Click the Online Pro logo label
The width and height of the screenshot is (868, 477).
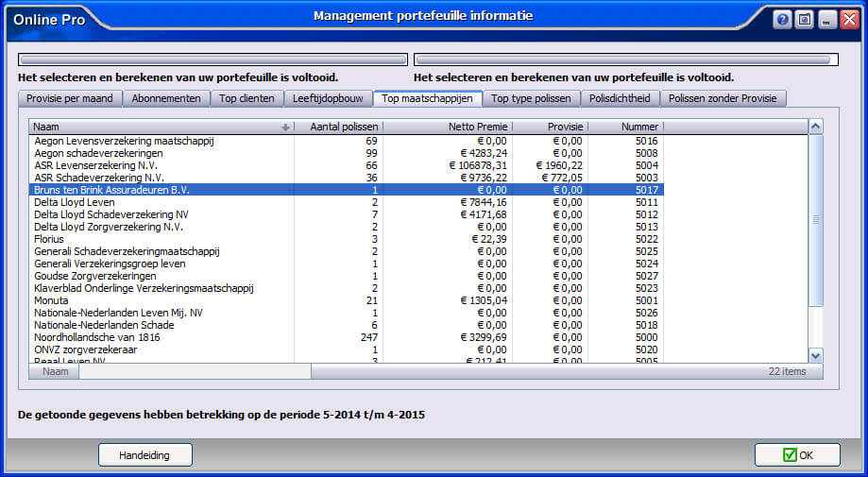tap(49, 21)
